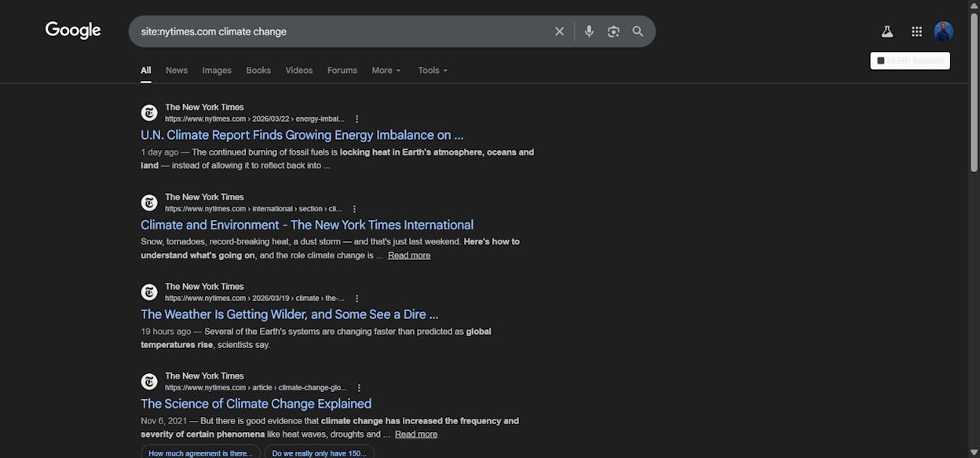This screenshot has height=458, width=980.
Task: Open Climate and Environment result link
Action: click(x=307, y=225)
